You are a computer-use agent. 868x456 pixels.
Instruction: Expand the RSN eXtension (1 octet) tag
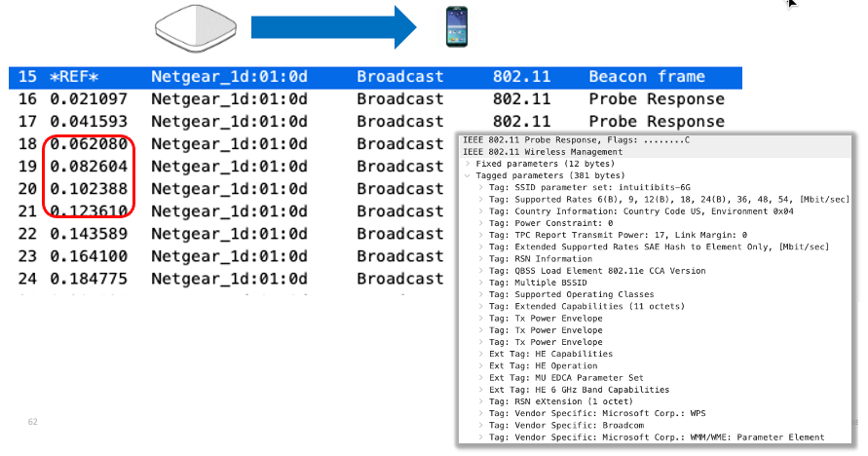point(481,401)
